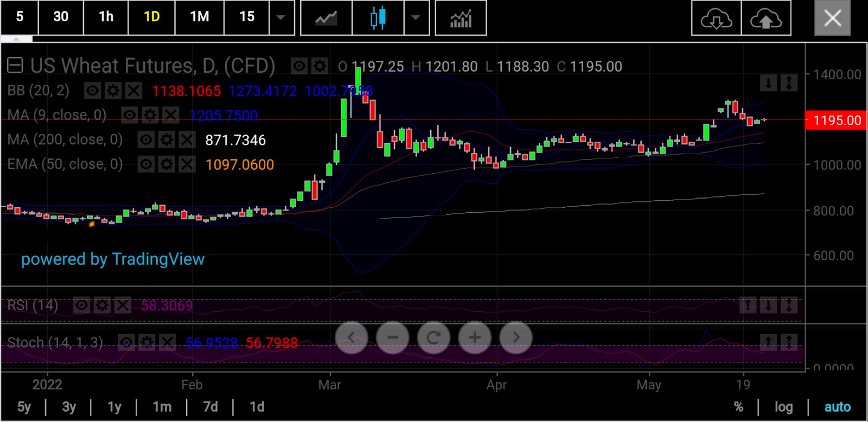Remove the Stoch (14, 1, 3) indicator
Screen dimensions: 868x422
click(x=167, y=343)
